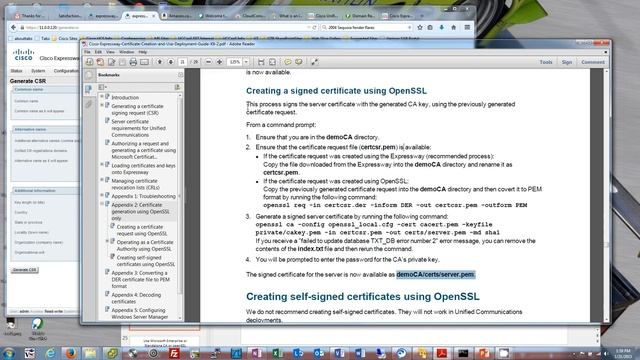640x360 pixels.
Task: Click Firefox downloads arrow icon
Action: 442,27
